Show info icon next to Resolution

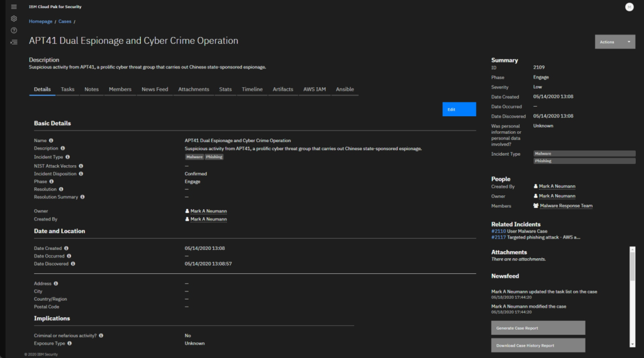point(61,190)
